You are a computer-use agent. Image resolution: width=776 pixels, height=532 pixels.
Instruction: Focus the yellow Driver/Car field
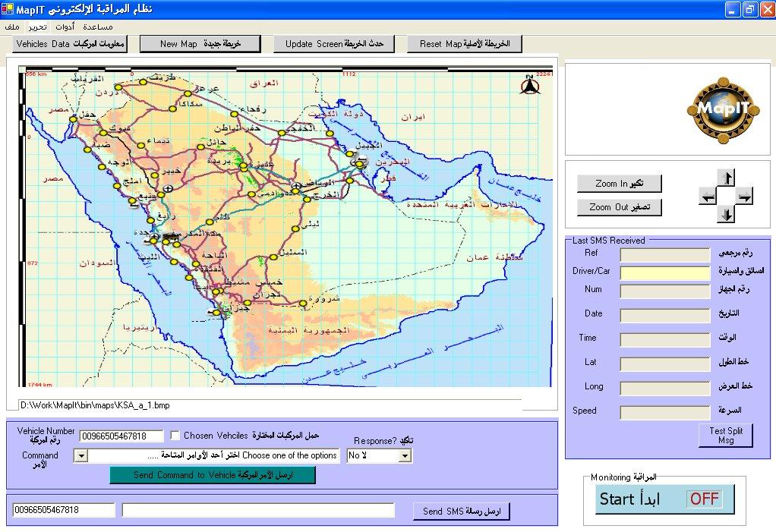664,272
